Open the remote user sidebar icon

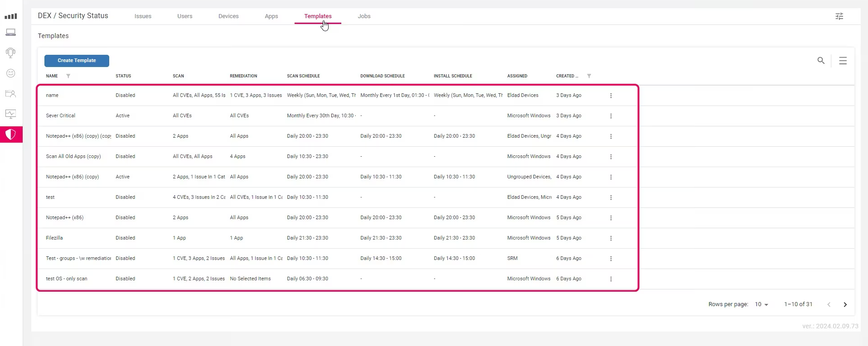pos(11,94)
